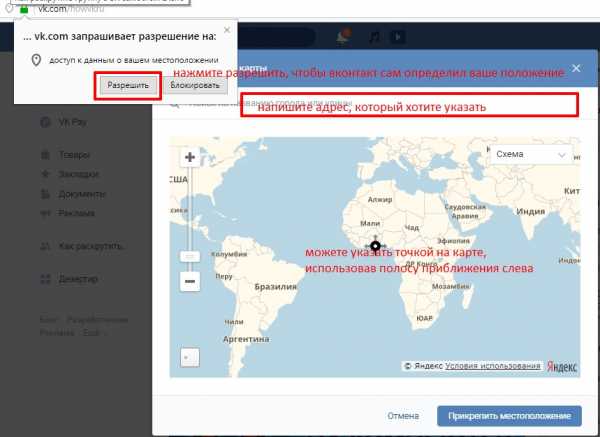Click ЮАР label on the map

click(424, 318)
